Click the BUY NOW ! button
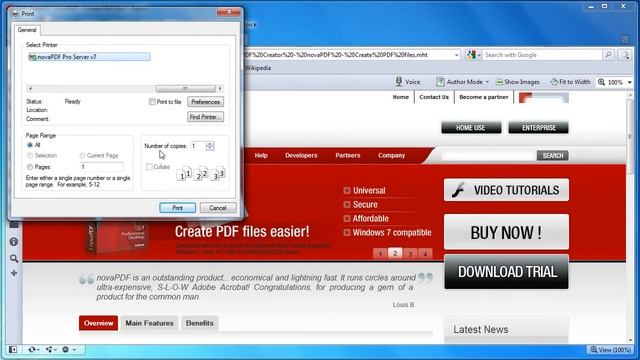 pos(507,232)
